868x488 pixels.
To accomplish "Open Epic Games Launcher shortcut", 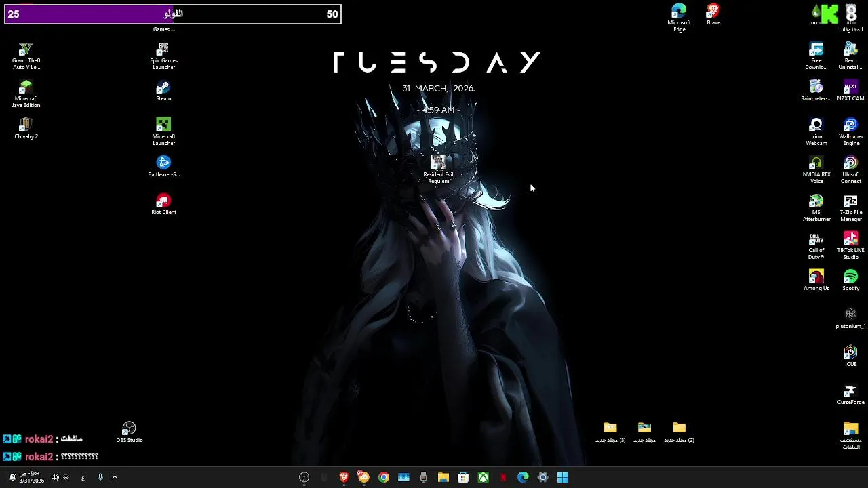I will [163, 56].
